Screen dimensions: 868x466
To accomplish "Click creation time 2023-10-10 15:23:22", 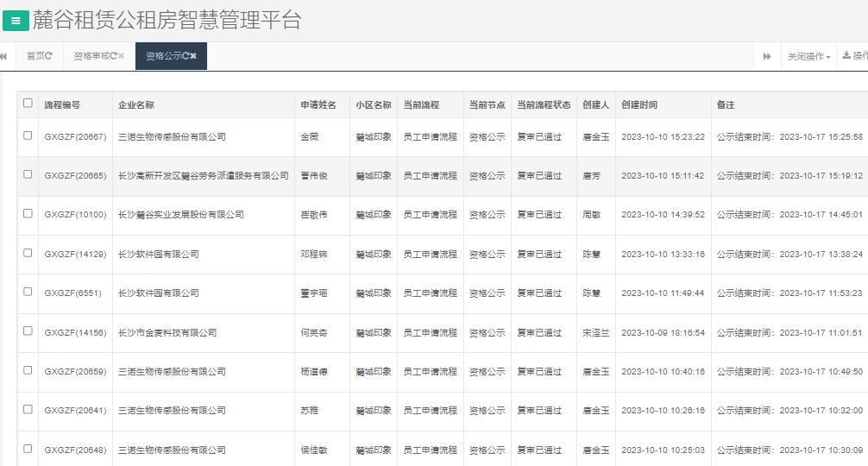I will click(x=664, y=136).
